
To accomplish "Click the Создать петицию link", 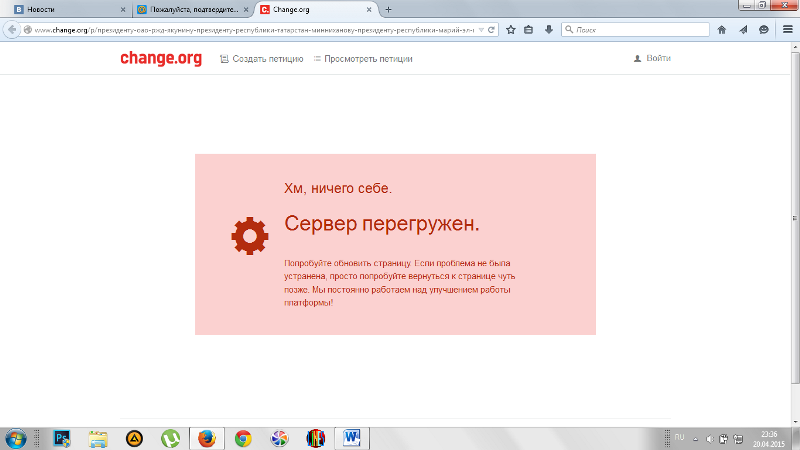I will [261, 59].
